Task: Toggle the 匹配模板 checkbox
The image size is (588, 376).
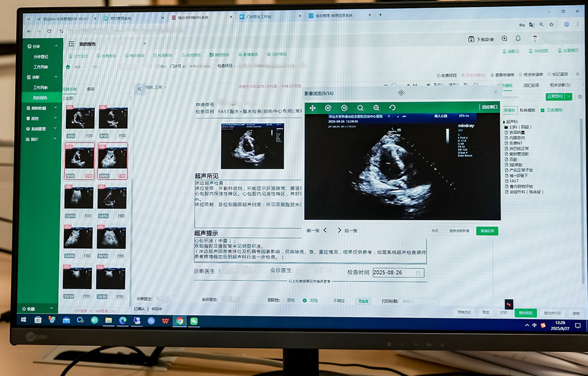Action: point(542,110)
